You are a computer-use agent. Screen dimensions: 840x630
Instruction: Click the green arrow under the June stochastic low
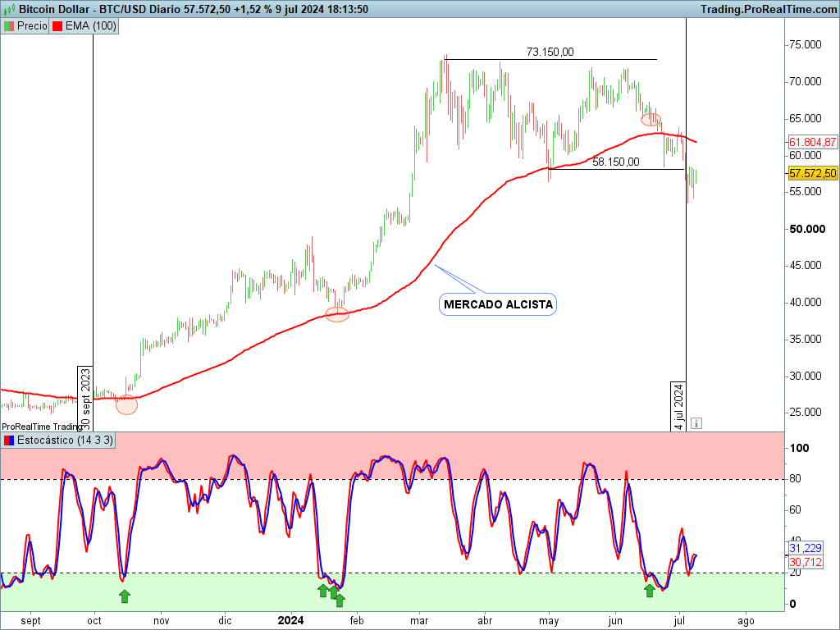(x=650, y=591)
